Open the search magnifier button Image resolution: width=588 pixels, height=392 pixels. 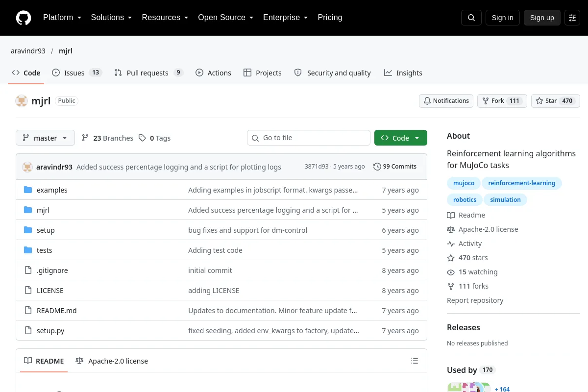pos(471,18)
